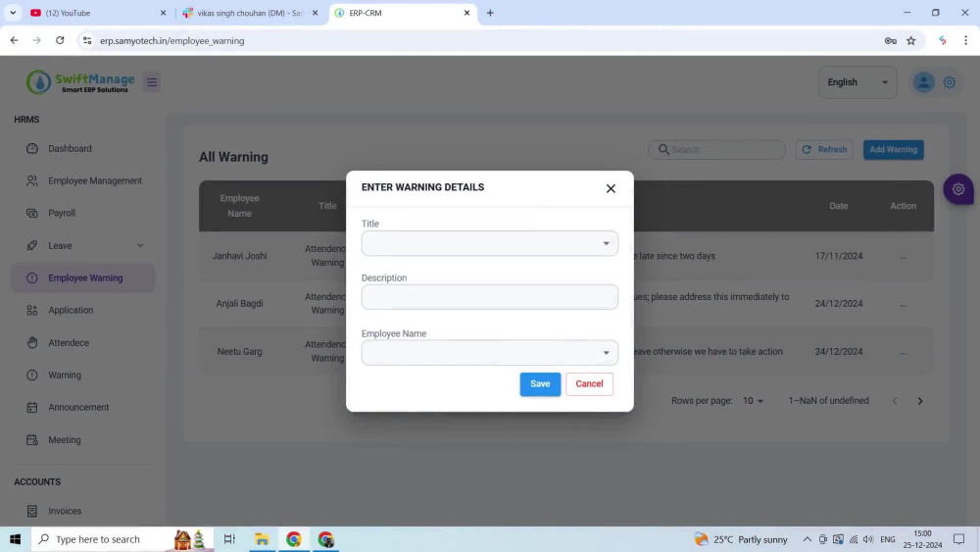Go to previous page of warnings
Image resolution: width=980 pixels, height=552 pixels.
[895, 401]
